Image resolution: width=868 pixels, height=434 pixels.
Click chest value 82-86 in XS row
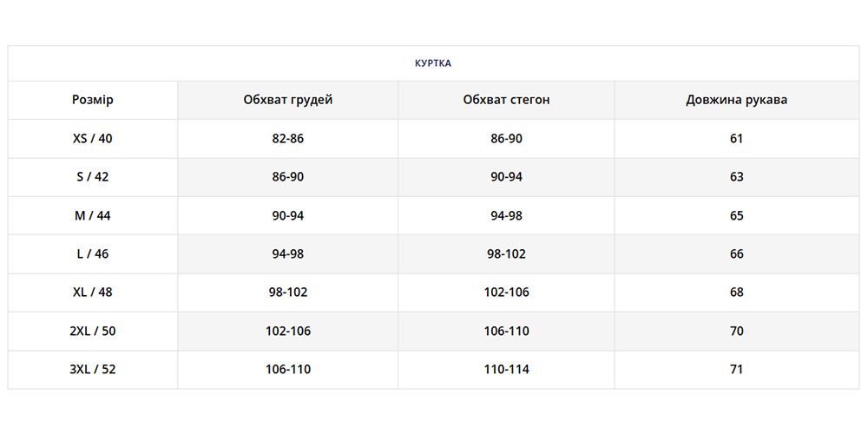[x=288, y=138]
